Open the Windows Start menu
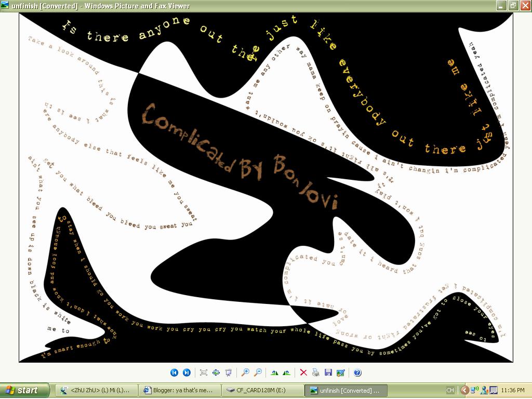532x399 pixels. 25,390
